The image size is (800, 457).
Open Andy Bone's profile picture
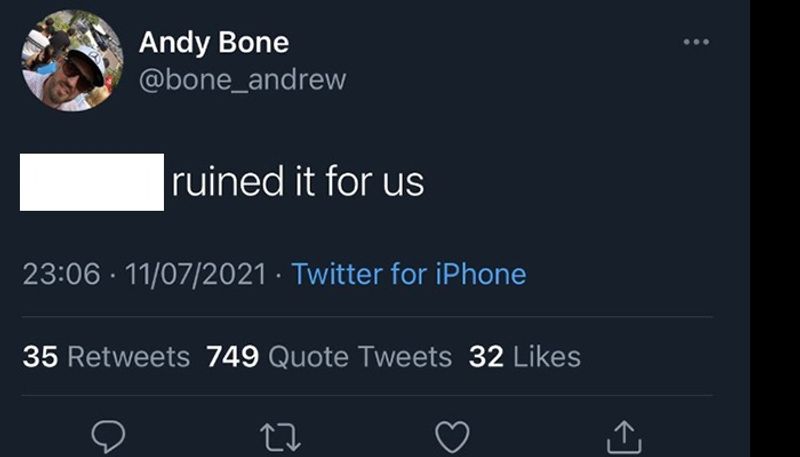pyautogui.click(x=72, y=61)
